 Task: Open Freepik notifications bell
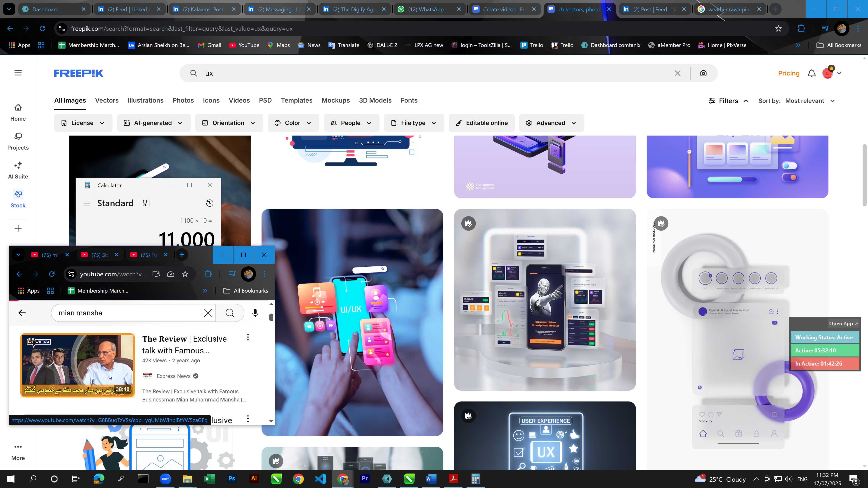click(x=811, y=73)
